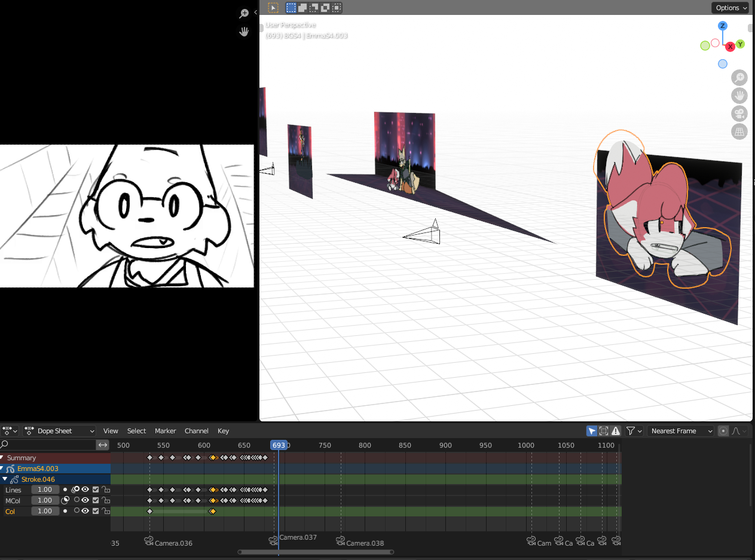The height and width of the screenshot is (560, 755).
Task: Switch perspective/orthographic with the grid gizmo
Action: coord(739,131)
